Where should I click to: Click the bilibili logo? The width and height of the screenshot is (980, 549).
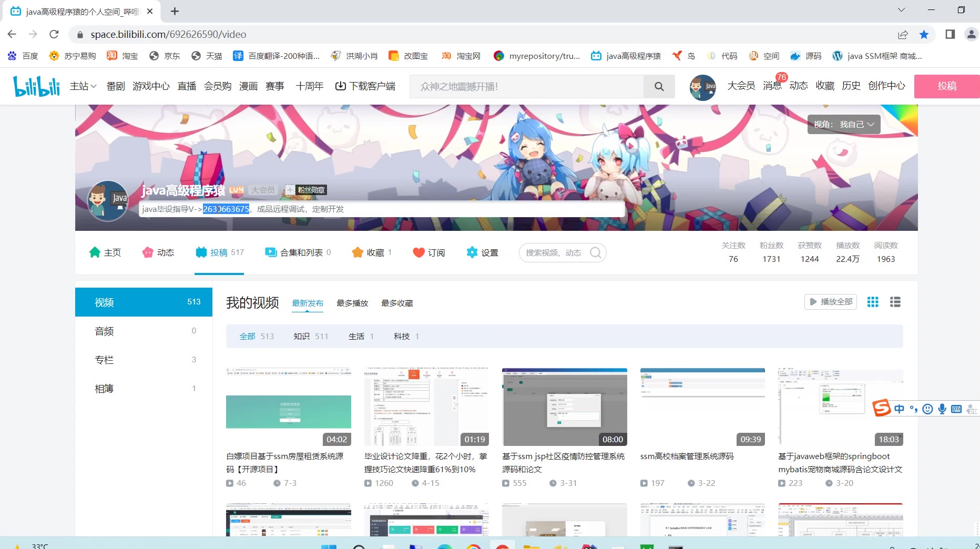tap(37, 86)
